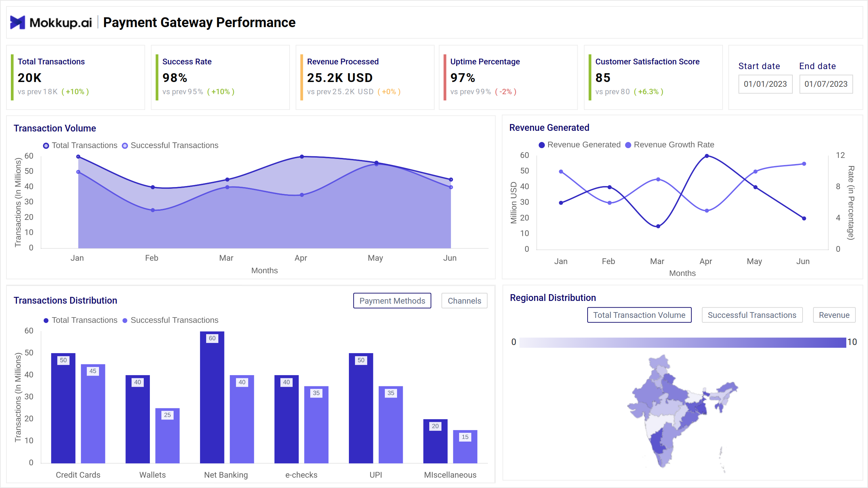The image size is (868, 488).
Task: Click the Miscellaneous bar labeled 15
Action: click(465, 447)
